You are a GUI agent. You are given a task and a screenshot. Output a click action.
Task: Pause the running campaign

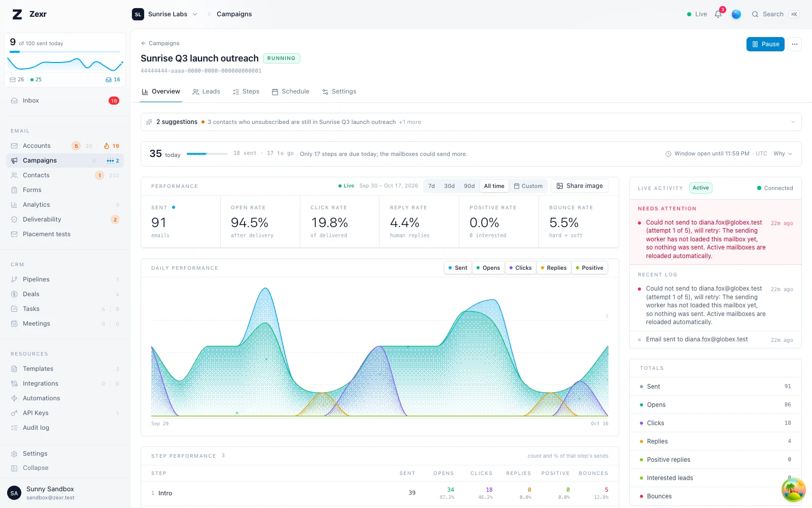pyautogui.click(x=765, y=44)
